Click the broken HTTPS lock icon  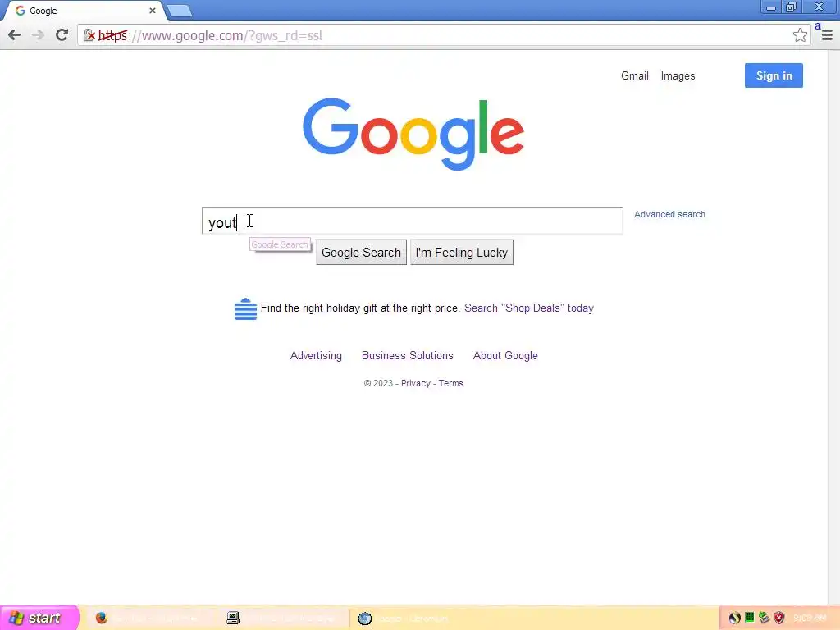[x=89, y=35]
